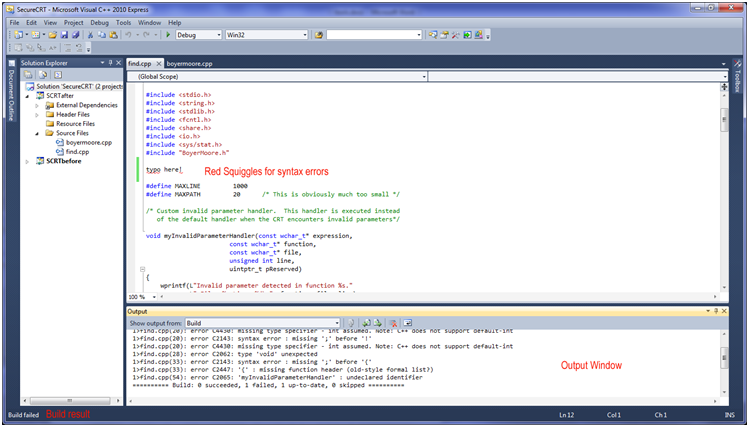Image resolution: width=749 pixels, height=427 pixels.
Task: Open the Properties Window toolbar icon
Action: (x=444, y=35)
